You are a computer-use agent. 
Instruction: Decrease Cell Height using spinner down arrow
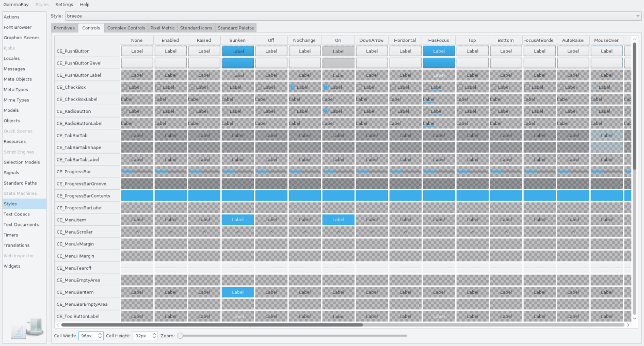point(154,338)
